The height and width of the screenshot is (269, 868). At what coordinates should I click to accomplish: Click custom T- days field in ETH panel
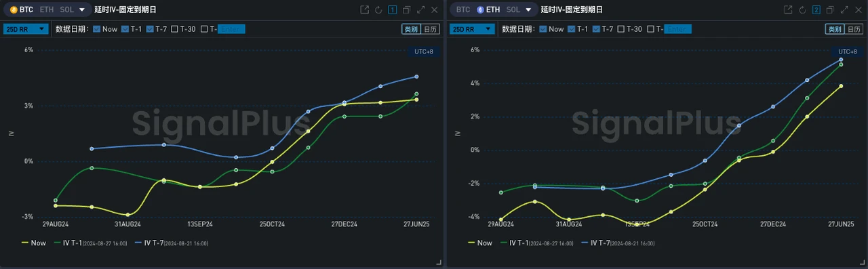pyautogui.click(x=678, y=29)
